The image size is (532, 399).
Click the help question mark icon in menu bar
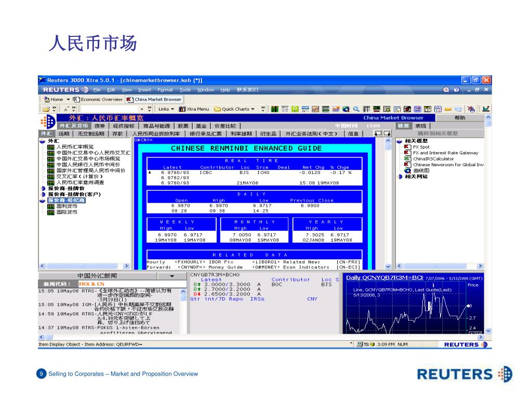click(457, 90)
